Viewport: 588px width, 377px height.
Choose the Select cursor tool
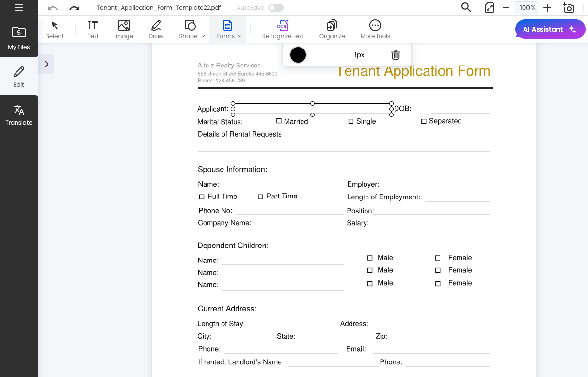click(55, 30)
